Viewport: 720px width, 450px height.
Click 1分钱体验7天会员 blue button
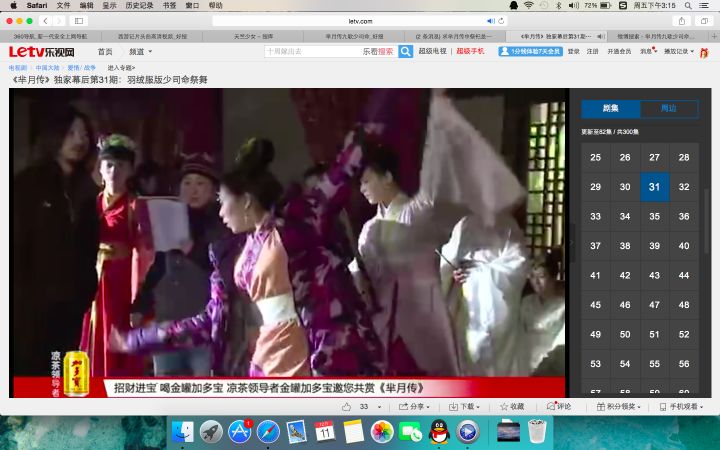point(530,51)
